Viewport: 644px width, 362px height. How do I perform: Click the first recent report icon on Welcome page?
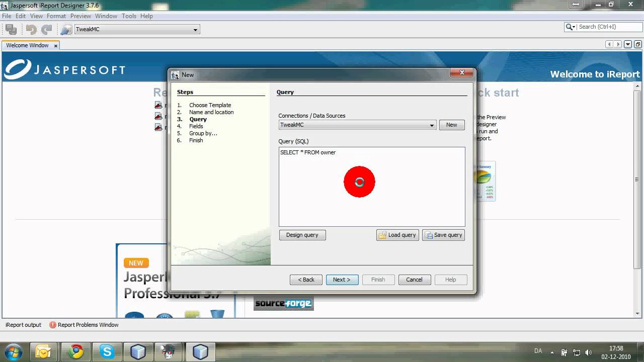pyautogui.click(x=158, y=105)
